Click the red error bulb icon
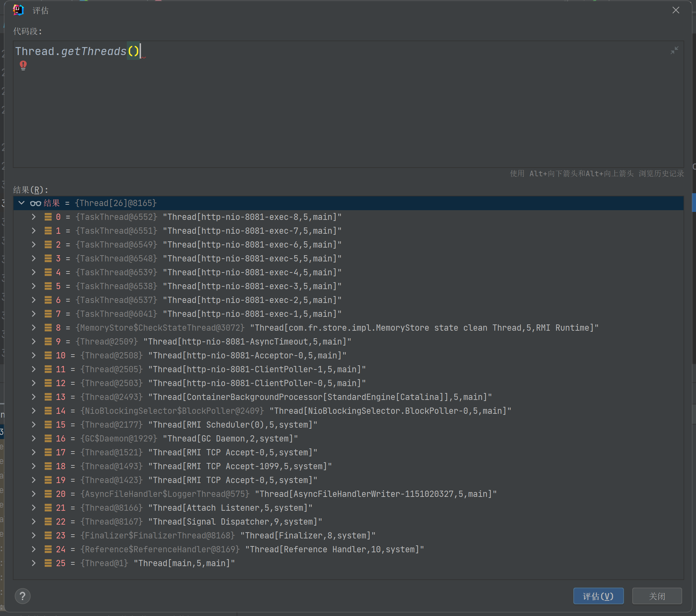The width and height of the screenshot is (696, 616). pos(23,65)
